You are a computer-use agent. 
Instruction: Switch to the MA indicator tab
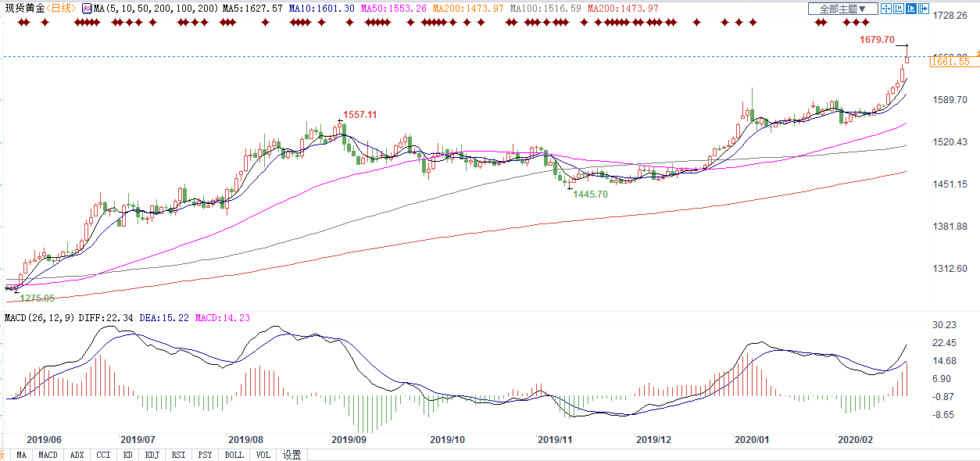pos(21,455)
